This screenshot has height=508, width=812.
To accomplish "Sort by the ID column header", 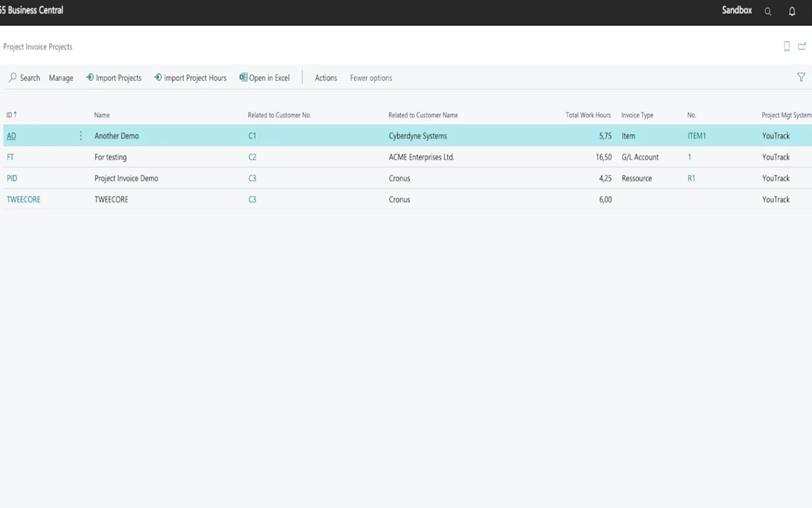I will (x=12, y=115).
